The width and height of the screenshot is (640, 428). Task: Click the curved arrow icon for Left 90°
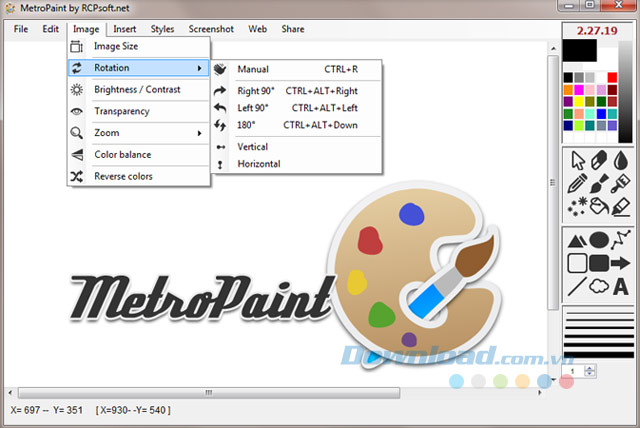(220, 108)
